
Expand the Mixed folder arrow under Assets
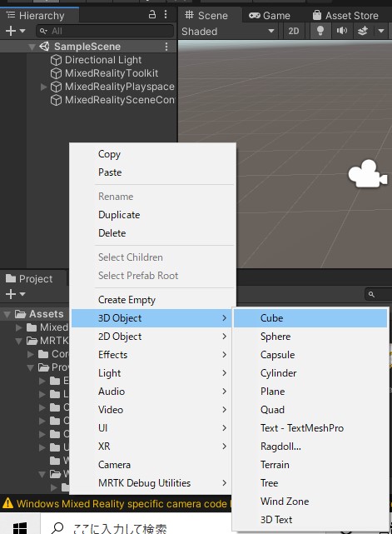pyautogui.click(x=19, y=327)
